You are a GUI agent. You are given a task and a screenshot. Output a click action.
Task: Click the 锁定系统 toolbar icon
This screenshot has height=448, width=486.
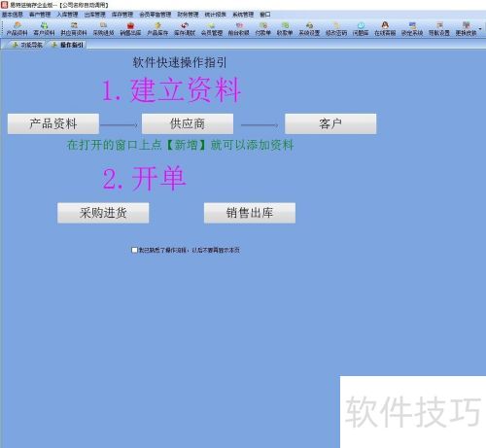pyautogui.click(x=412, y=28)
